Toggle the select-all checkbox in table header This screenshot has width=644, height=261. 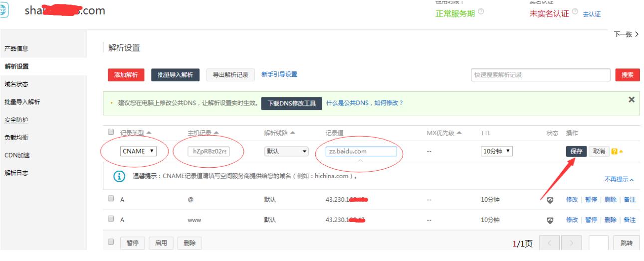[111, 132]
